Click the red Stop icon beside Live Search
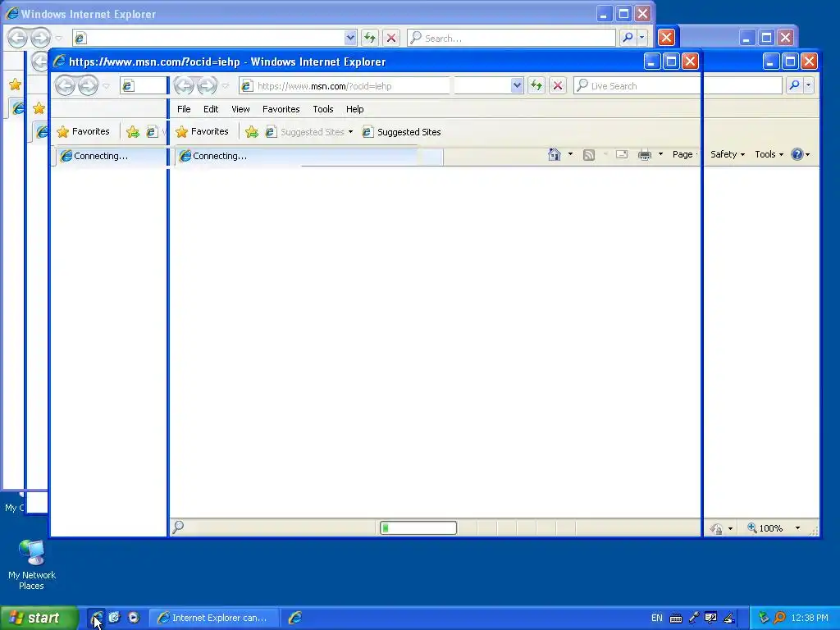Viewport: 840px width, 630px height. tap(558, 85)
